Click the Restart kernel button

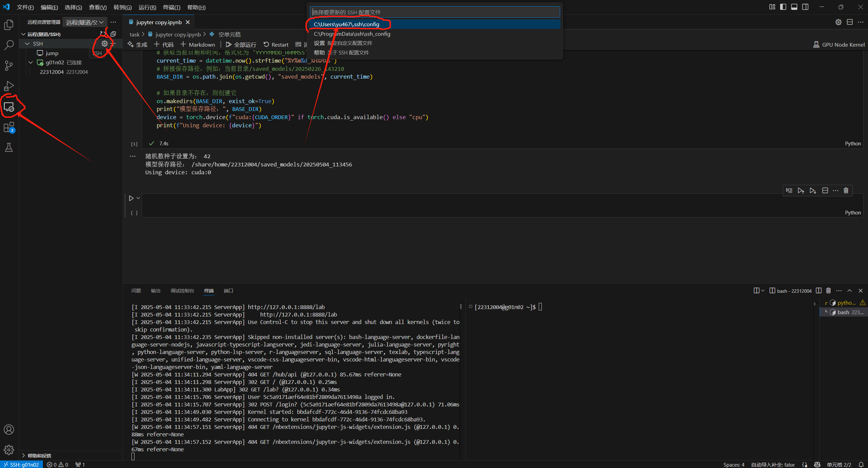[x=276, y=45]
